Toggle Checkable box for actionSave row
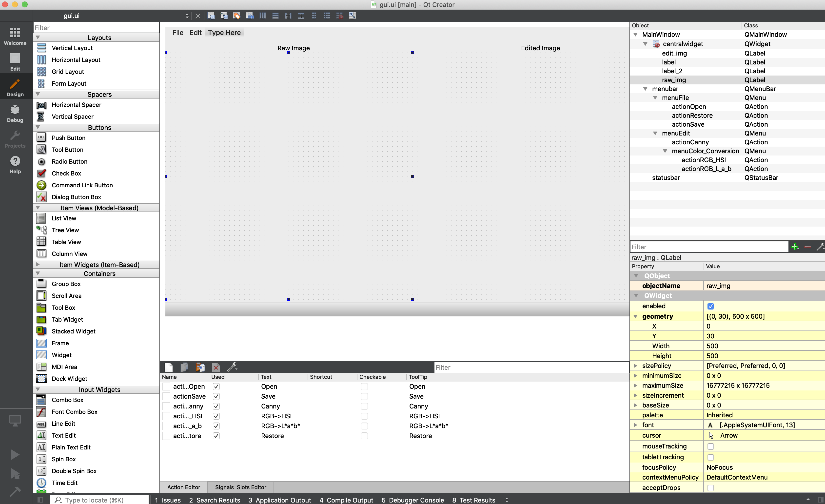 point(364,396)
